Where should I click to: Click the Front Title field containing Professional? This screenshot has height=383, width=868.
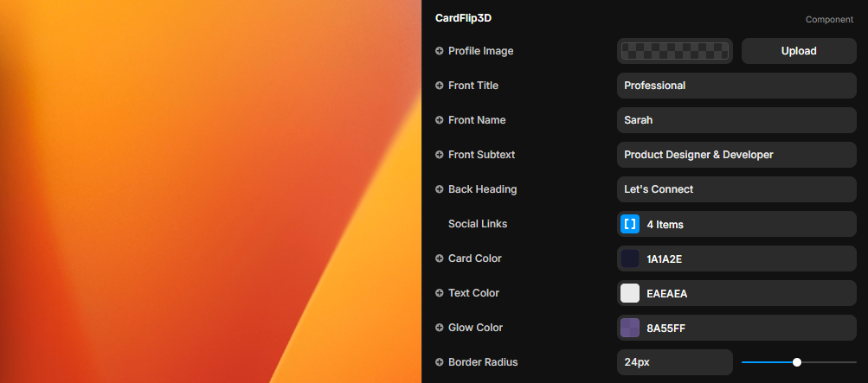pyautogui.click(x=736, y=86)
